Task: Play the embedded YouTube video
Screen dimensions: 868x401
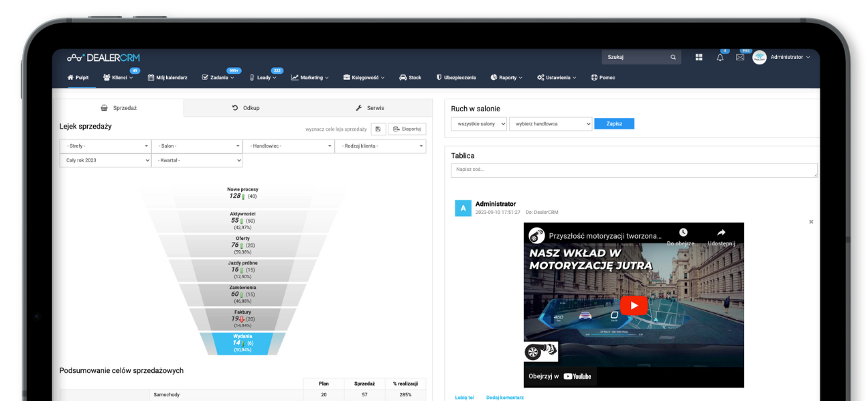Action: click(634, 305)
